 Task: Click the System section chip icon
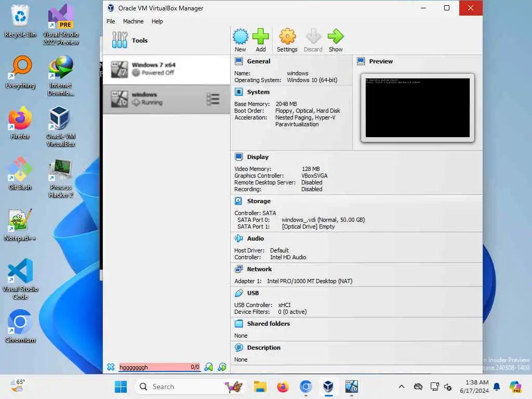coord(239,92)
